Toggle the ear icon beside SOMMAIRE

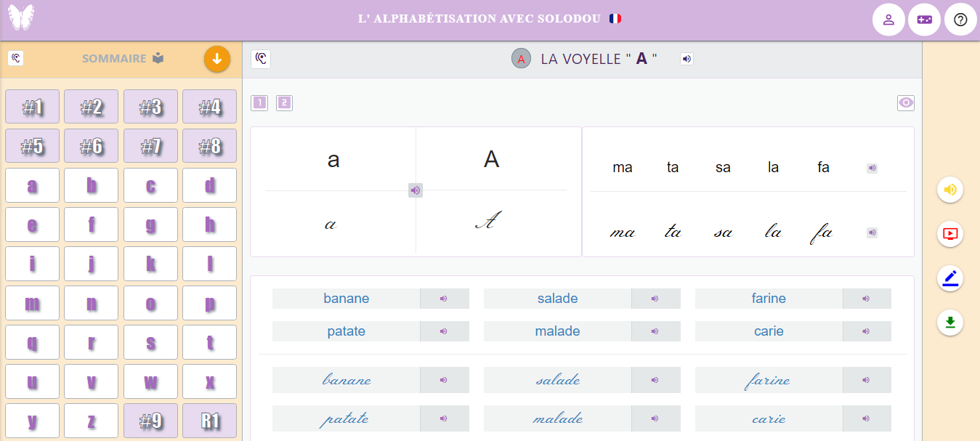[16, 58]
